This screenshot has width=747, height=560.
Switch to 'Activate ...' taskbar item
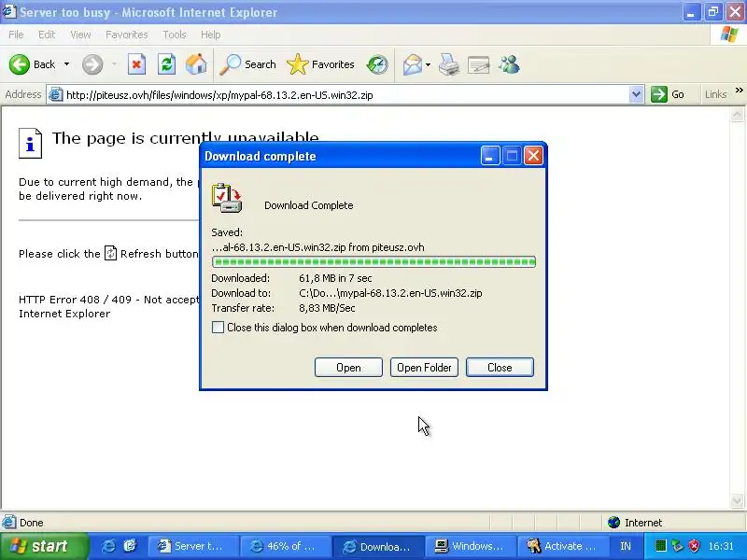tap(563, 546)
